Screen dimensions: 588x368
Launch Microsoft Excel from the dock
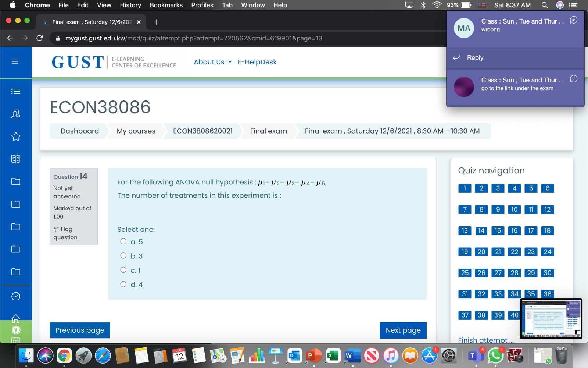coord(333,355)
